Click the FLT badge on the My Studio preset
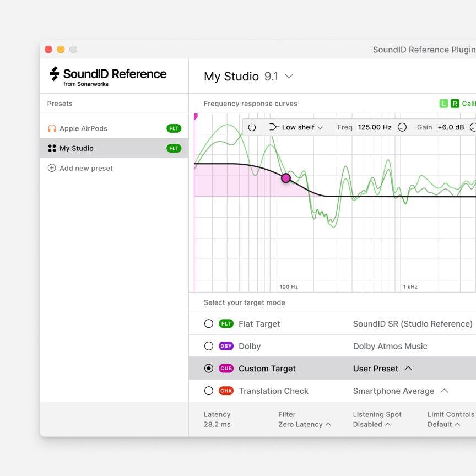Image resolution: width=476 pixels, height=476 pixels. (x=174, y=148)
